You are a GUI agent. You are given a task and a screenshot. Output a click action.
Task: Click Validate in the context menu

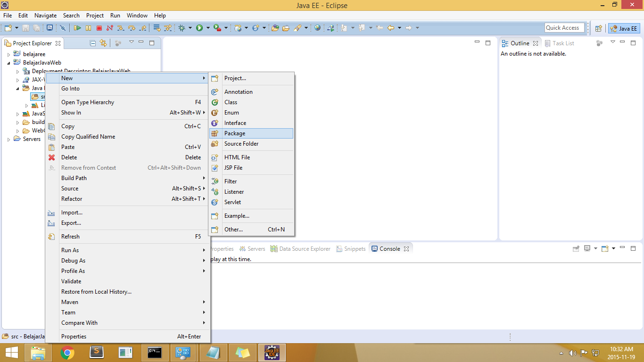(127, 281)
